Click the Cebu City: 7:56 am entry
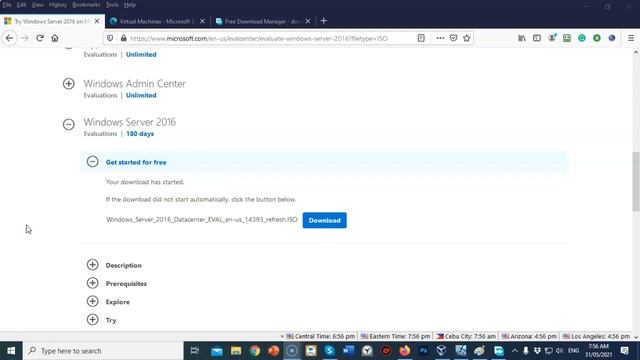This screenshot has height=360, width=640. pos(466,336)
